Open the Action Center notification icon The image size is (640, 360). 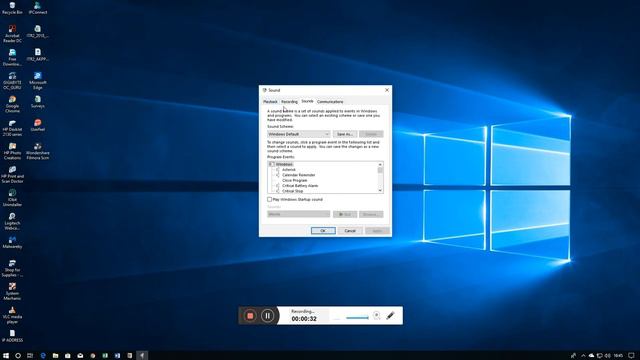pos(631,356)
